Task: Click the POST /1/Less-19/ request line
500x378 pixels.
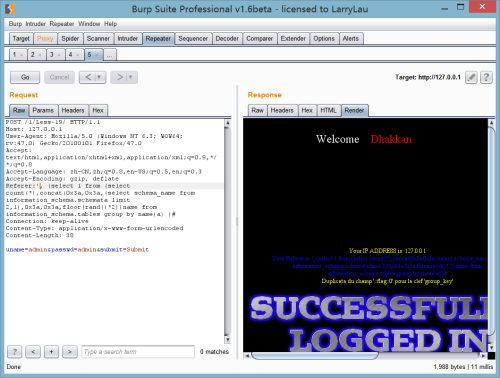Action: coord(53,122)
